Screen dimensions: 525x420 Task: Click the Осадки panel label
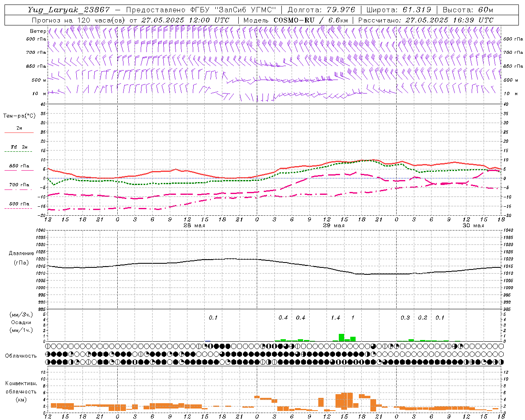point(21,322)
